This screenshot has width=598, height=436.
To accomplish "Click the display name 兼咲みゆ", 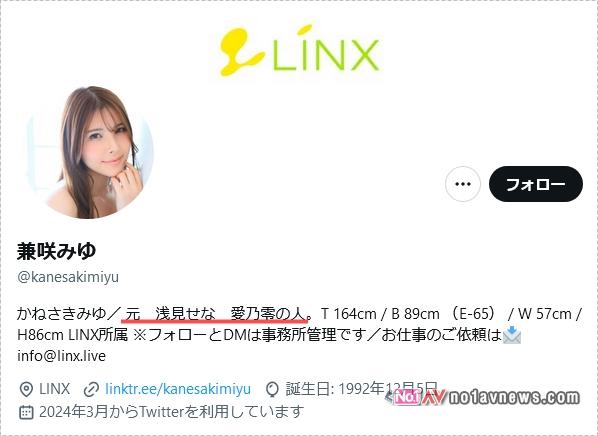I will pos(56,251).
